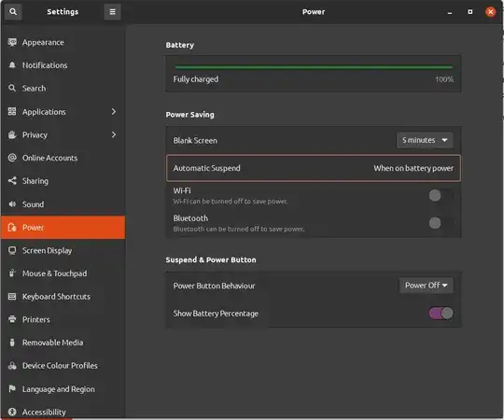Image resolution: width=504 pixels, height=420 pixels.
Task: Click the Notifications bell icon
Action: pos(12,65)
